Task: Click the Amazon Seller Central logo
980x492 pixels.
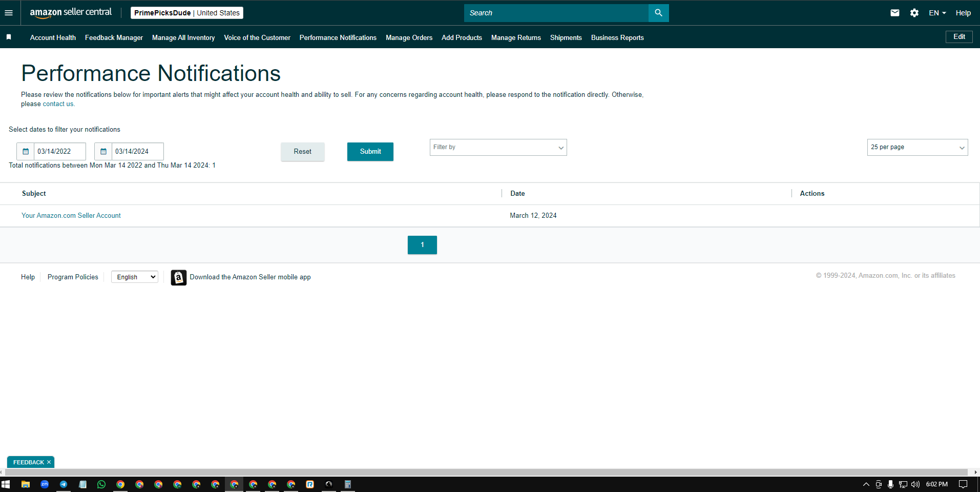Action: click(x=71, y=13)
